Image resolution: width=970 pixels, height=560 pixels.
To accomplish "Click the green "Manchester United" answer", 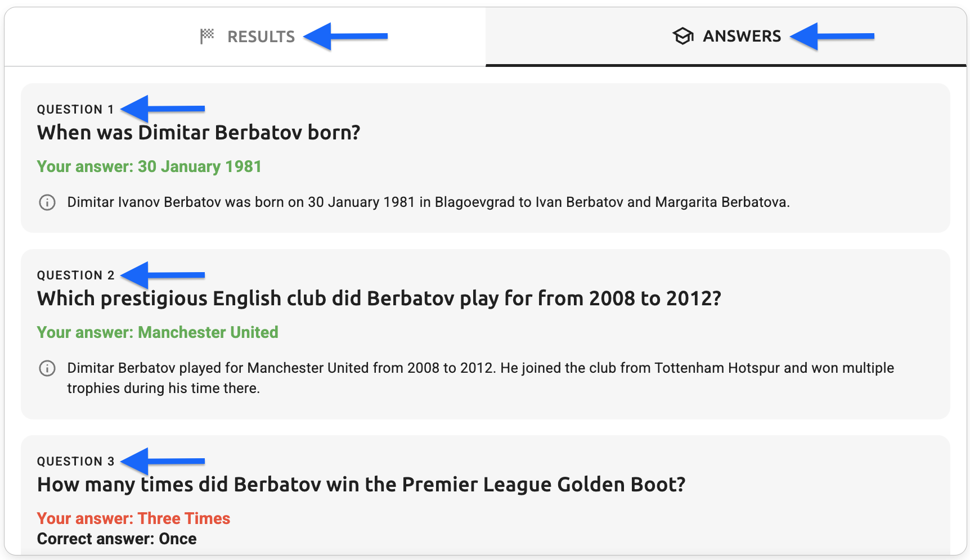I will pos(208,332).
